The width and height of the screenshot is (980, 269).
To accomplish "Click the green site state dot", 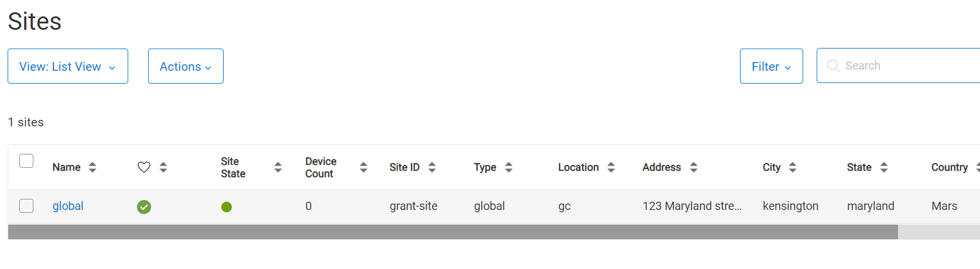I will [227, 206].
